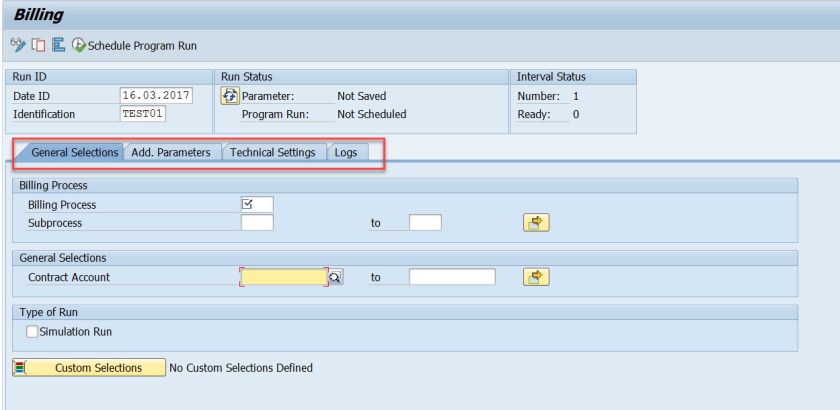The image size is (840, 410).
Task: Enable the Simulation Run checkbox
Action: click(x=33, y=332)
